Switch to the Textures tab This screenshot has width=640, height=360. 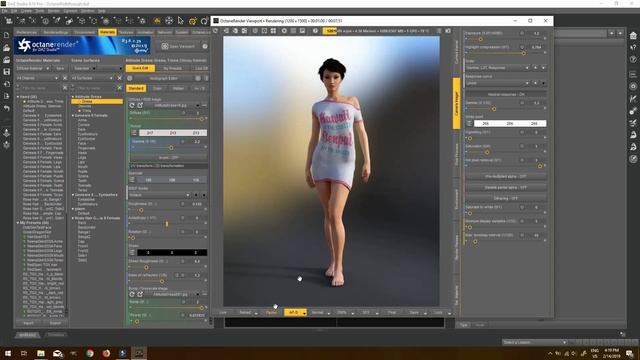126,32
